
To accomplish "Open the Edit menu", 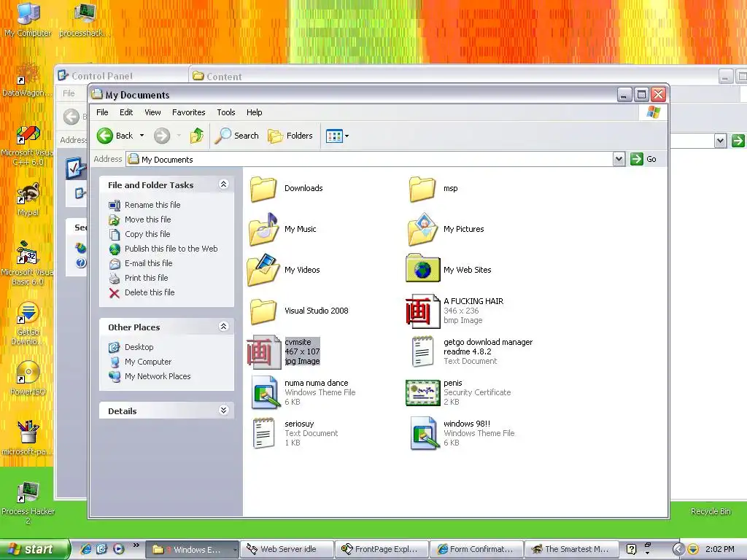I will coord(126,112).
